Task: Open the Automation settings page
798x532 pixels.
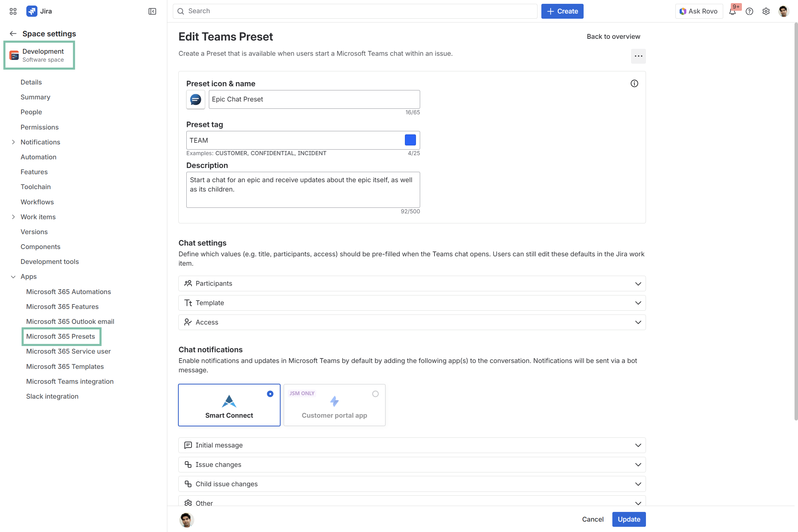Action: click(x=38, y=157)
